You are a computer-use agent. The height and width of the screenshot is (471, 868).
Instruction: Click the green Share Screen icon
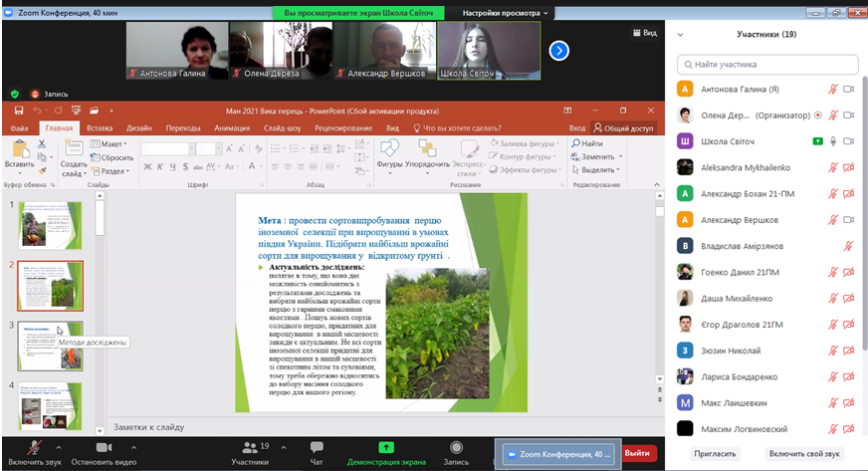point(386,447)
